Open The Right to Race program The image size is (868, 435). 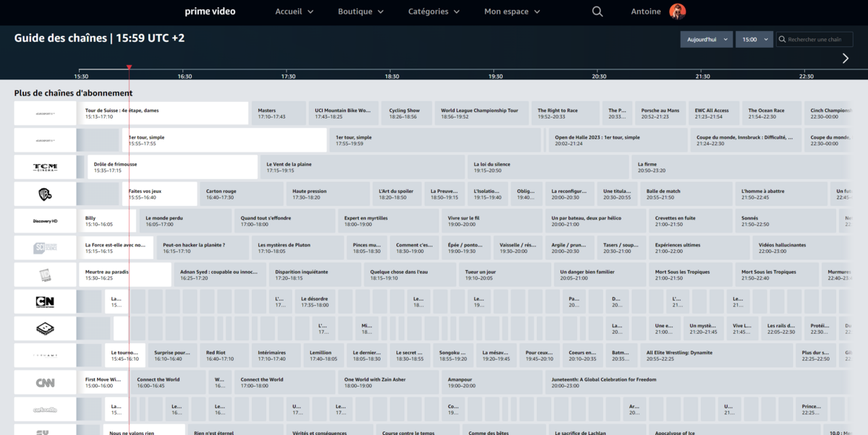pyautogui.click(x=566, y=113)
